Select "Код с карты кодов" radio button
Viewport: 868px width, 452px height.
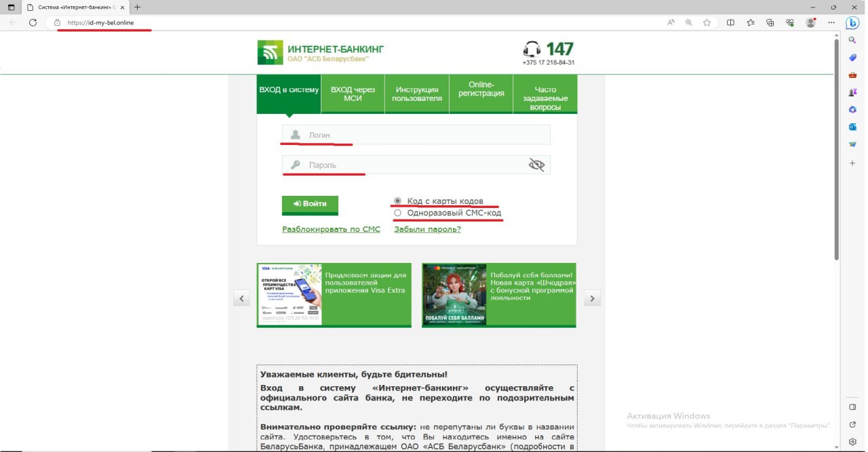point(398,201)
